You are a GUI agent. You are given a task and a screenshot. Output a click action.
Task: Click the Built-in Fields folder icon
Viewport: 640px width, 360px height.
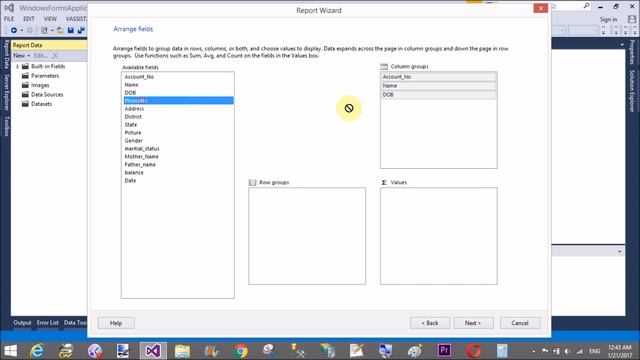point(25,66)
